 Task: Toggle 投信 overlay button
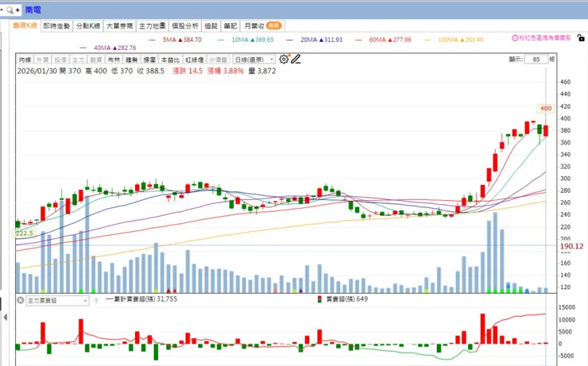60,60
